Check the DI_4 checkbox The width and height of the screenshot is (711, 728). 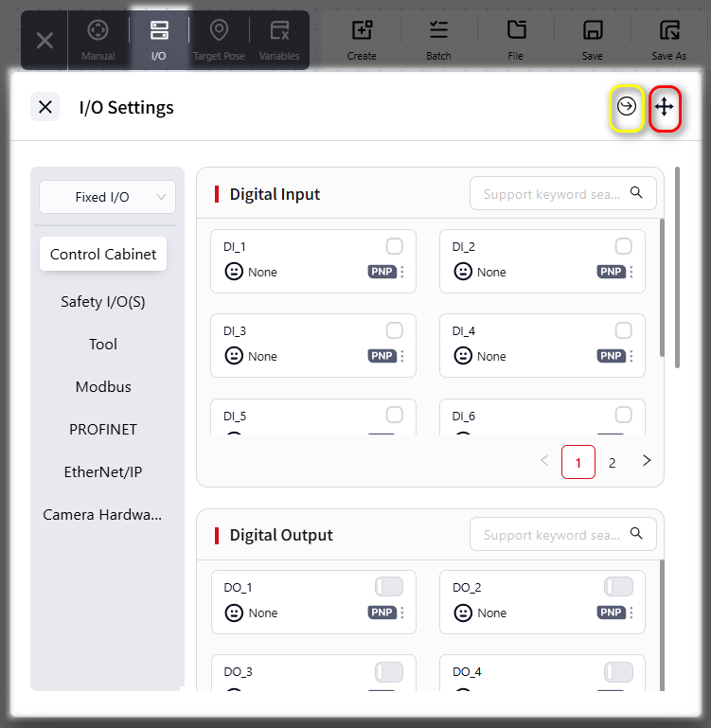click(x=623, y=330)
